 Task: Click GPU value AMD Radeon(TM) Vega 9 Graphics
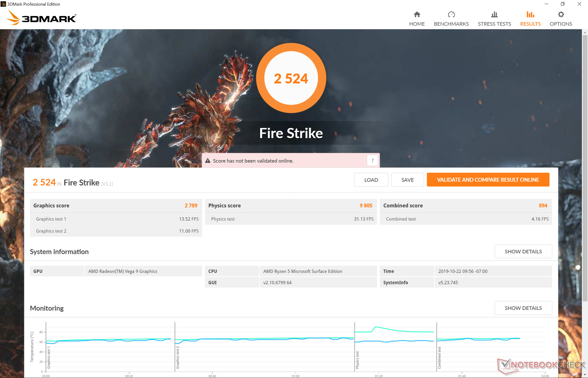(123, 271)
